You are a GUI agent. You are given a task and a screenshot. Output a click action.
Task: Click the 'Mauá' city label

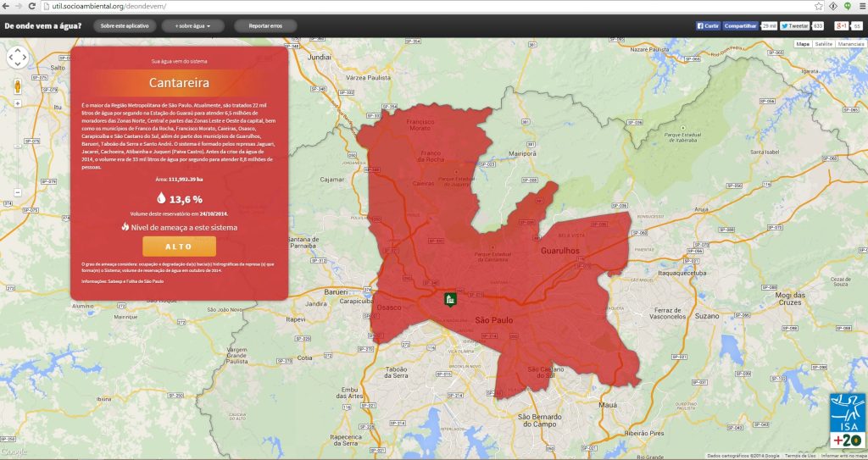pos(608,405)
